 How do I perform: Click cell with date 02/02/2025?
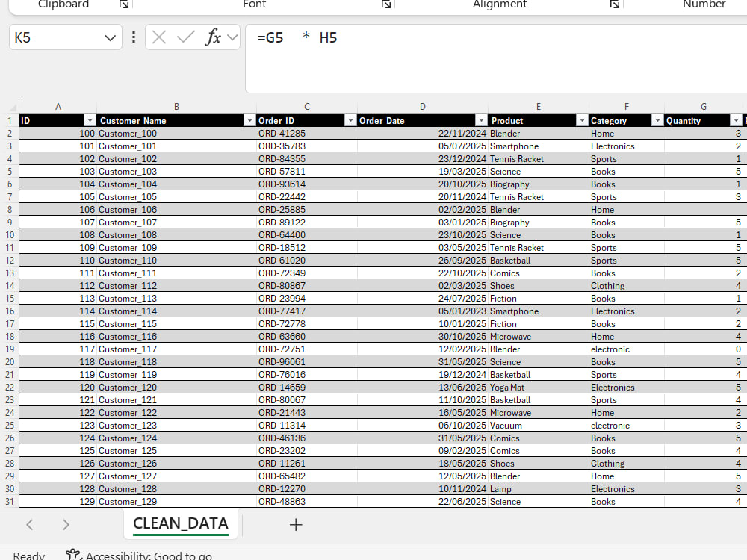(x=423, y=210)
